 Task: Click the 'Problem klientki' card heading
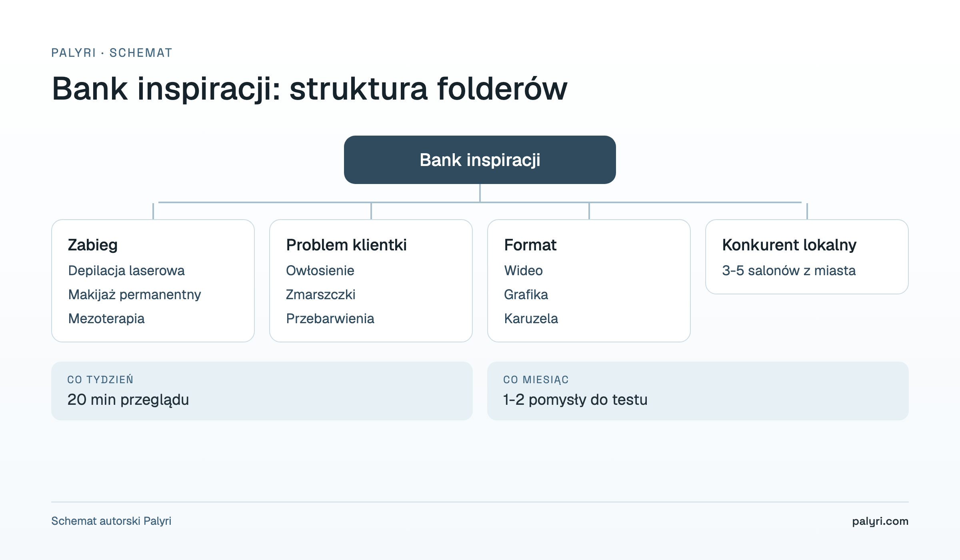pos(346,245)
